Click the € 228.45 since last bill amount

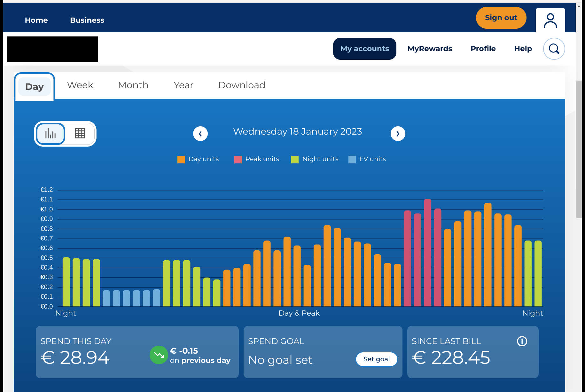[x=451, y=357]
